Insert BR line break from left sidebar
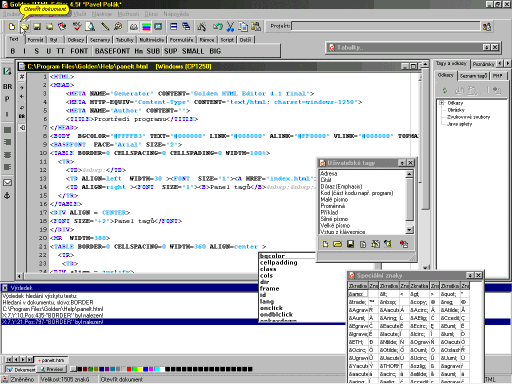The height and width of the screenshot is (384, 512). point(7,86)
